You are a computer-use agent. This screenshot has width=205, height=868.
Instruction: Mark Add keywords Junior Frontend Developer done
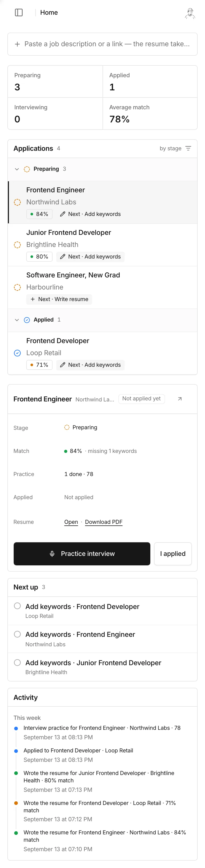17,662
